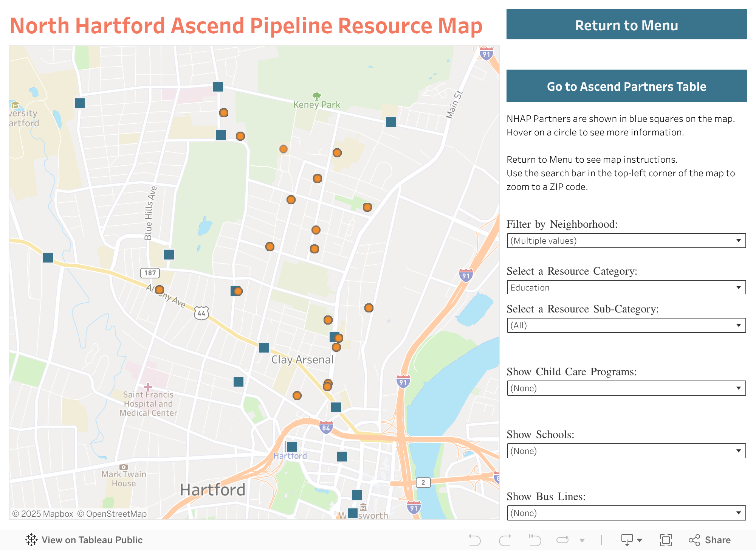The width and height of the screenshot is (756, 550).
Task: Open the View on Tableau Public link
Action: coord(92,540)
